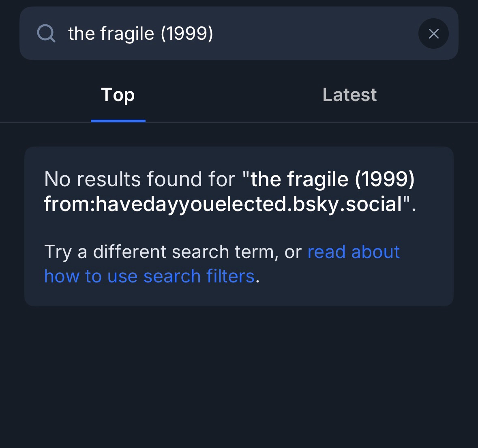Clear the search field with the X button
This screenshot has height=448, width=478.
pyautogui.click(x=433, y=34)
